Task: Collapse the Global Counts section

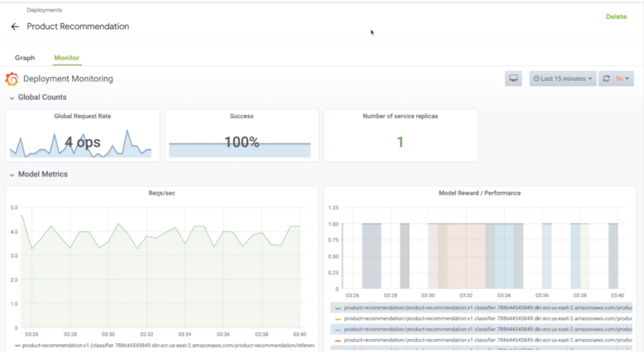Action: pyautogui.click(x=12, y=98)
